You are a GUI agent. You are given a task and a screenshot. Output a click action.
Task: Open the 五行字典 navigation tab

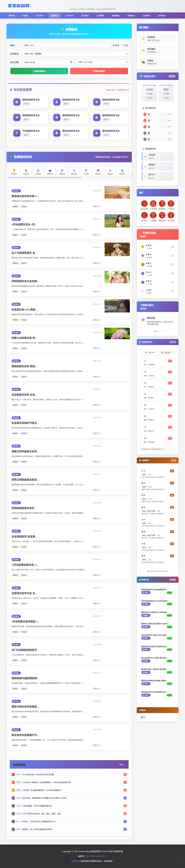[x=39, y=16]
